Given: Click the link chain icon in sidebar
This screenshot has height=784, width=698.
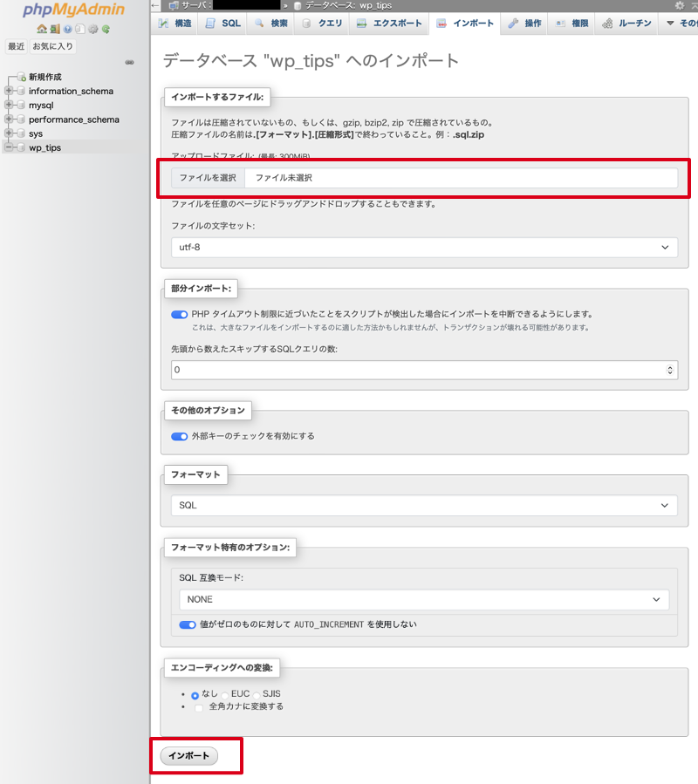Looking at the screenshot, I should pos(130,63).
